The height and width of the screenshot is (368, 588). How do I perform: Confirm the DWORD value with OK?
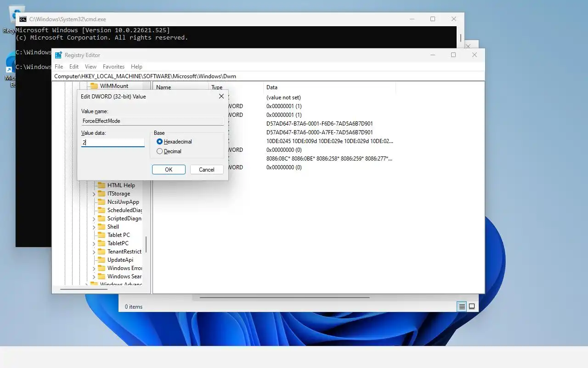169,170
